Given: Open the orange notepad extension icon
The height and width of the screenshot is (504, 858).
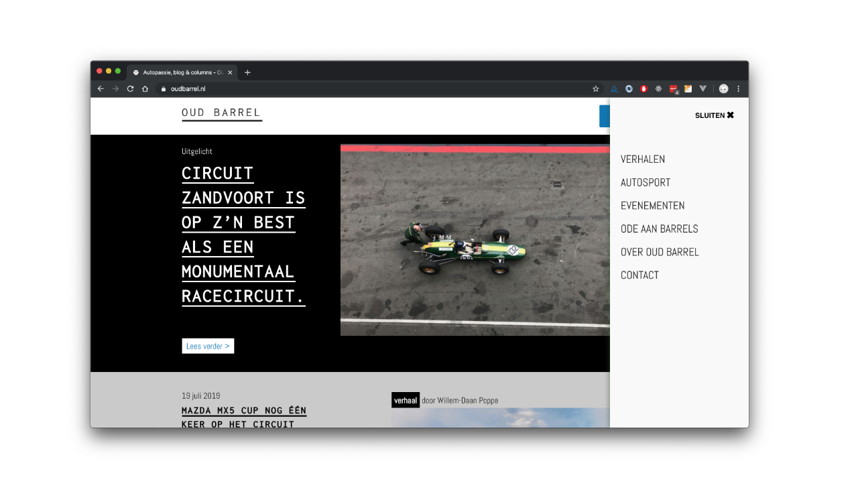Looking at the screenshot, I should pyautogui.click(x=688, y=88).
